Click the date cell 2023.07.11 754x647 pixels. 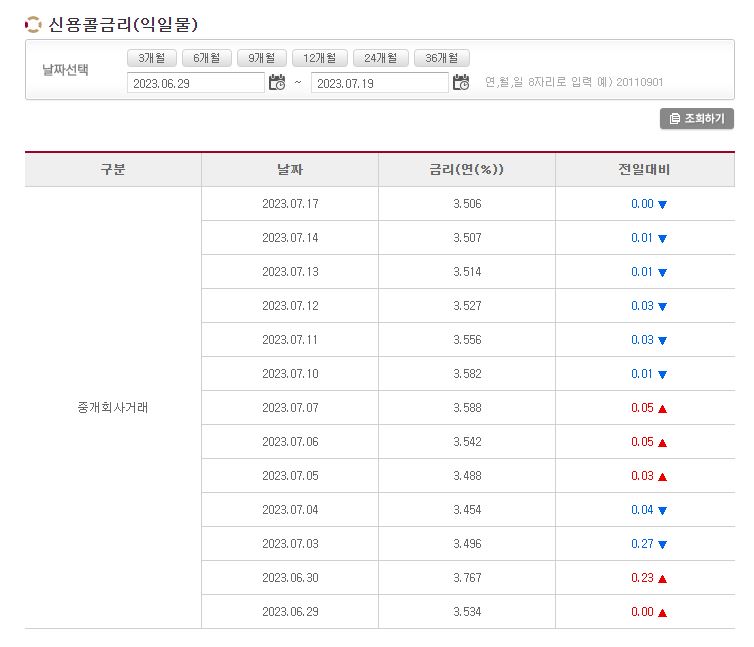pos(290,340)
